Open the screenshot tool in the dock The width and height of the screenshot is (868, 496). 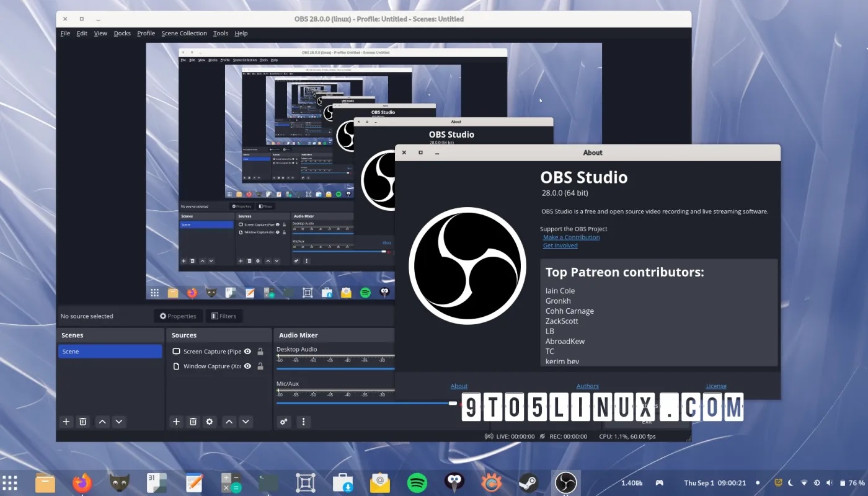(x=306, y=482)
